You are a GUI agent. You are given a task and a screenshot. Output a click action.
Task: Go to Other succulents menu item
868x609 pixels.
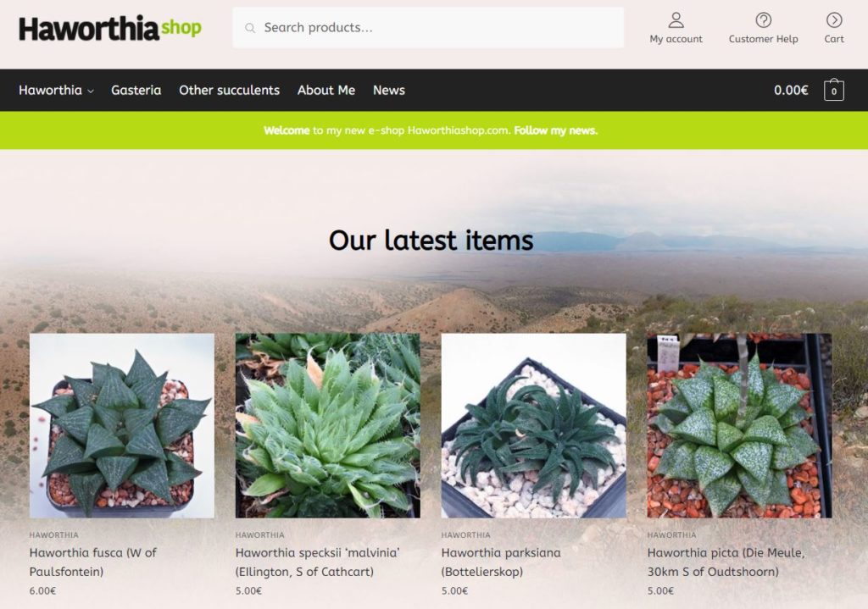pos(229,90)
